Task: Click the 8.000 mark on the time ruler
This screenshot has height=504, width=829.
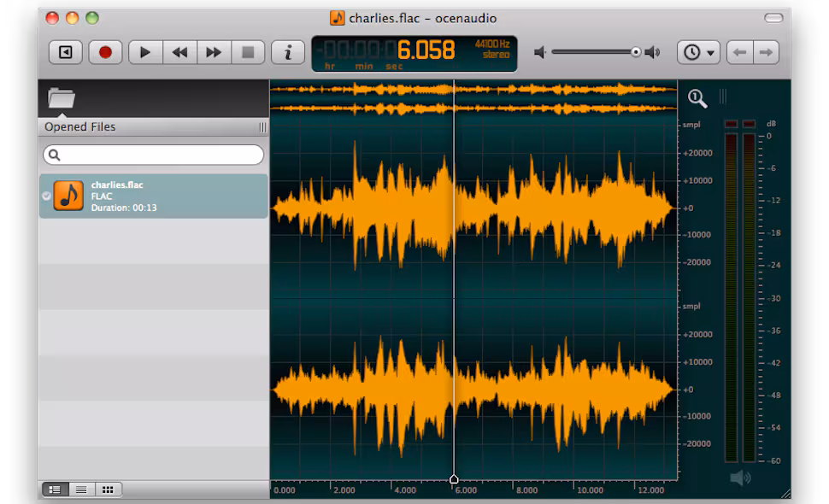Action: (527, 490)
